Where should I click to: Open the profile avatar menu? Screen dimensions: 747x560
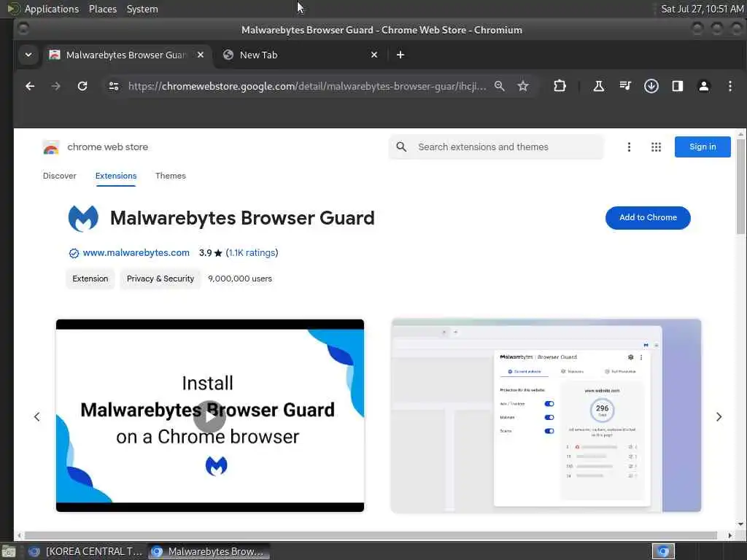pos(704,86)
